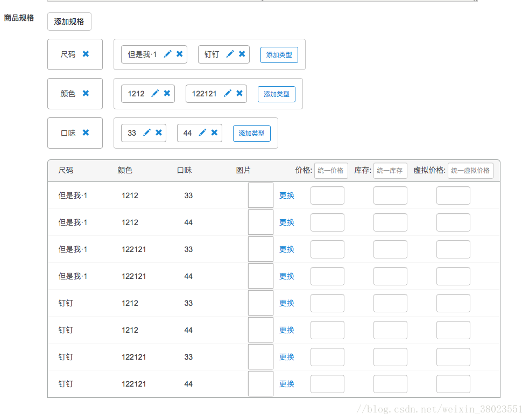Focus the 统一价格 input field
The image size is (529, 420).
click(331, 171)
